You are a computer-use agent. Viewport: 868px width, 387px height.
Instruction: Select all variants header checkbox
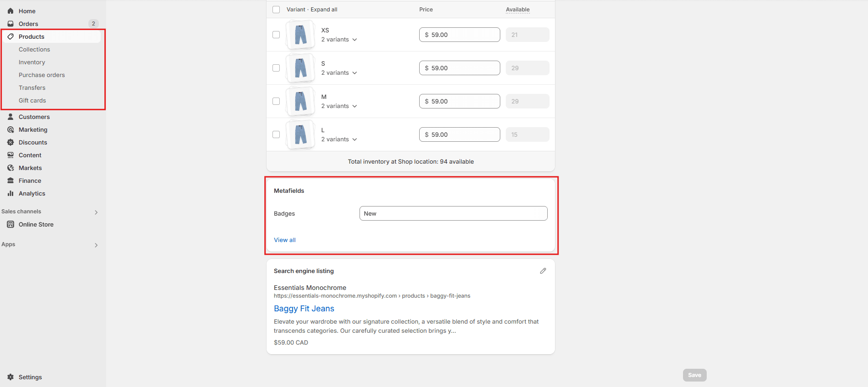(276, 10)
